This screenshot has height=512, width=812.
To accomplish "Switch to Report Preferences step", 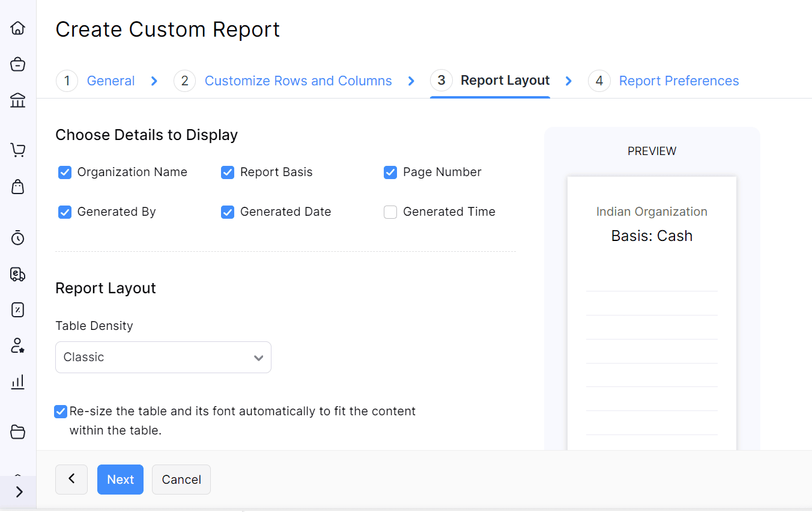I will tap(679, 81).
